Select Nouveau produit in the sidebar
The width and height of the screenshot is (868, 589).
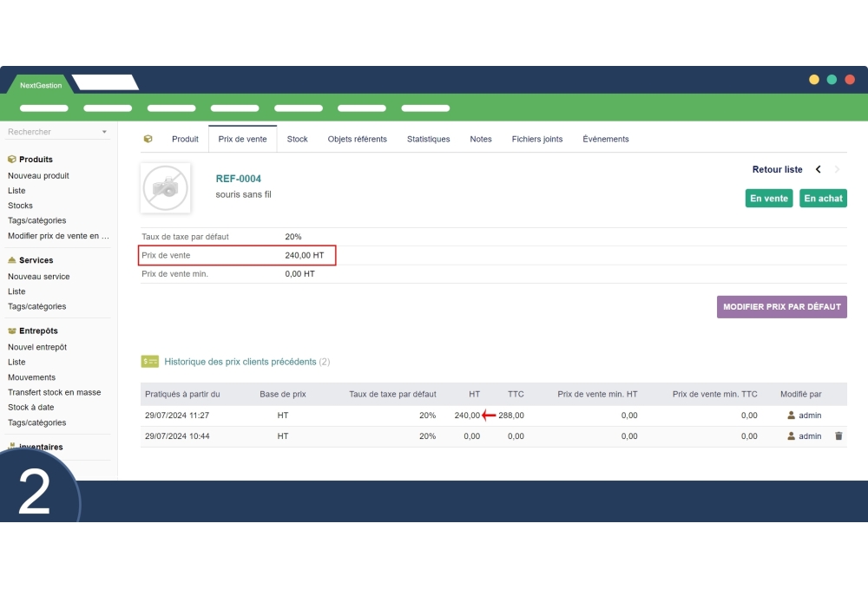pos(38,175)
